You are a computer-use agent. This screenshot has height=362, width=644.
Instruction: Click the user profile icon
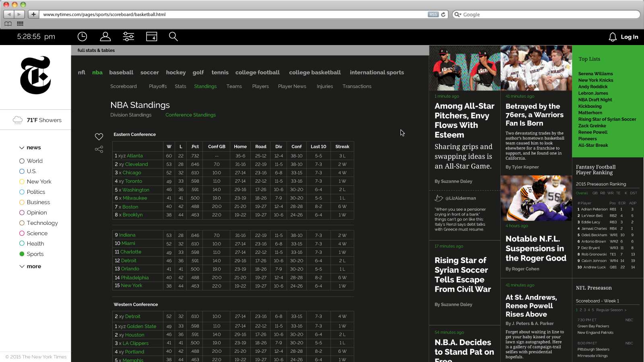[105, 37]
